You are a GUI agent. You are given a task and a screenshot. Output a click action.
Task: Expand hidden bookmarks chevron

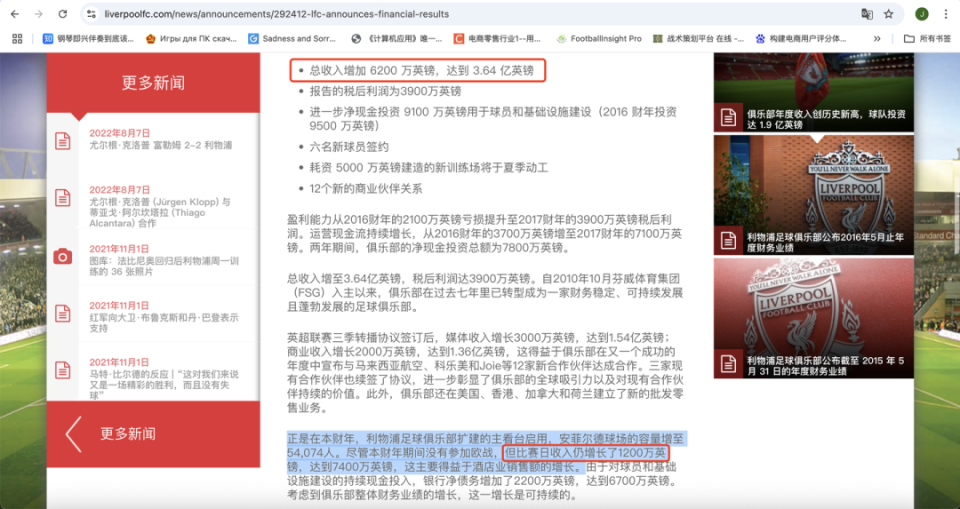[877, 39]
